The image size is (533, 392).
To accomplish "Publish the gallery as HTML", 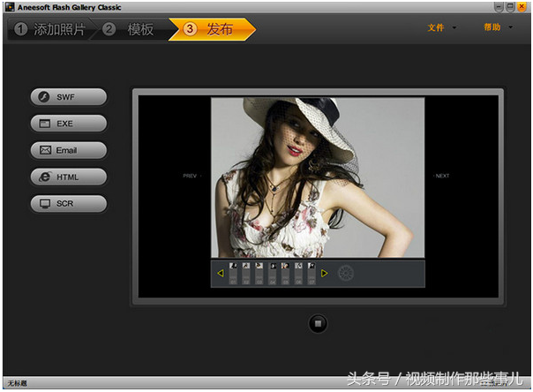I will pyautogui.click(x=69, y=177).
